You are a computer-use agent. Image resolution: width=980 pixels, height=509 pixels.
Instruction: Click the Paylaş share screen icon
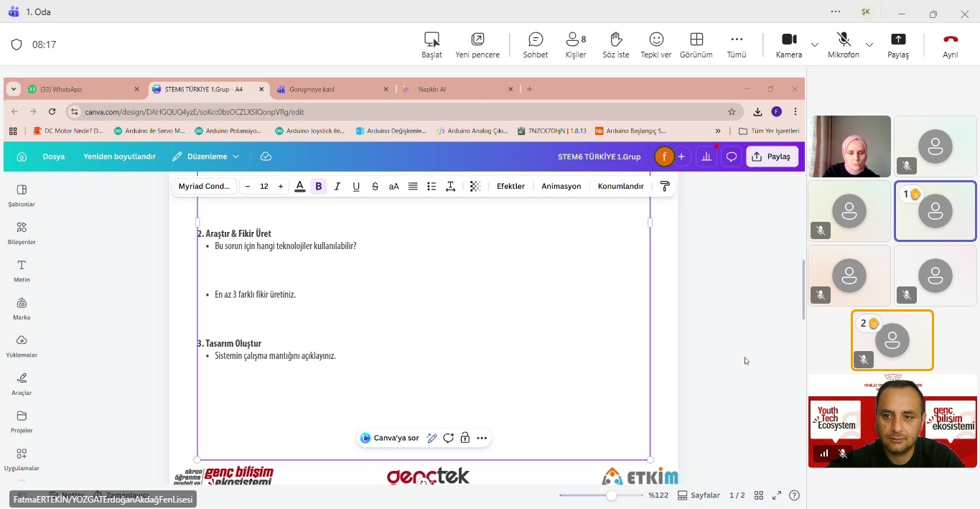point(897,45)
